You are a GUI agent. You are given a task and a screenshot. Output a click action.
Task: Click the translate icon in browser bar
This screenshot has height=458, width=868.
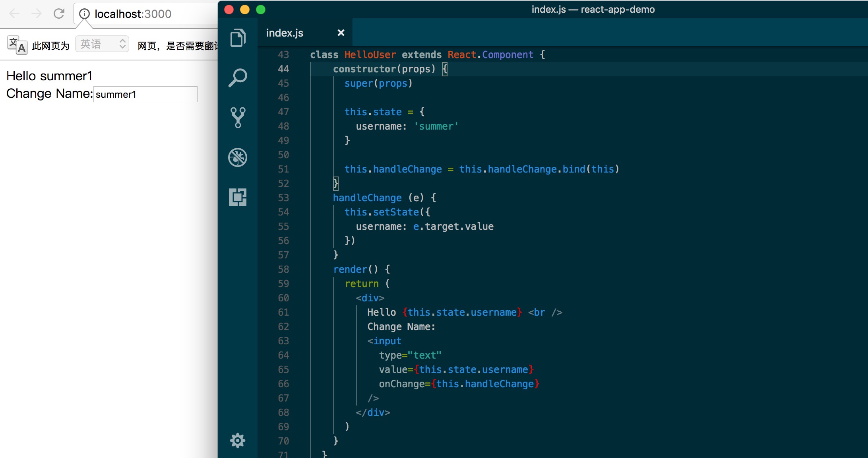coord(17,45)
